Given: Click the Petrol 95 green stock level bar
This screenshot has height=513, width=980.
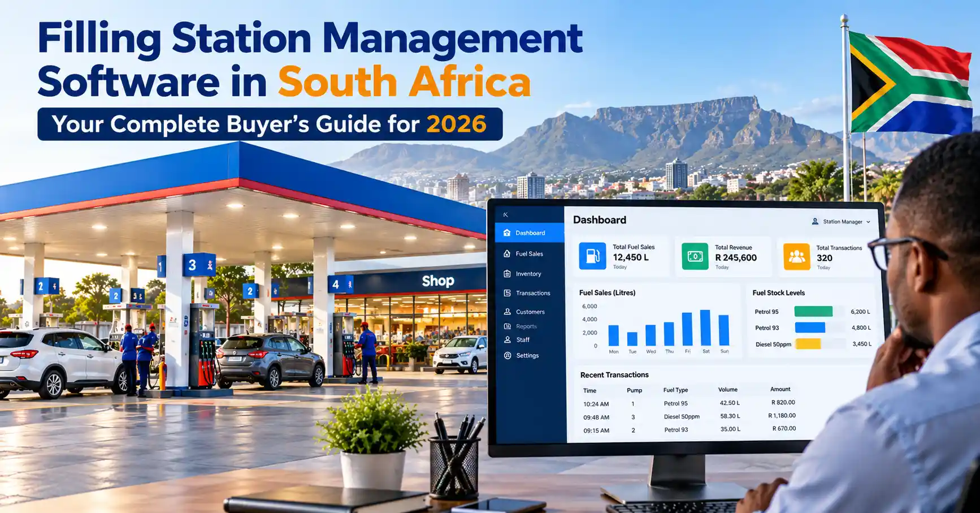Looking at the screenshot, I should pos(813,311).
